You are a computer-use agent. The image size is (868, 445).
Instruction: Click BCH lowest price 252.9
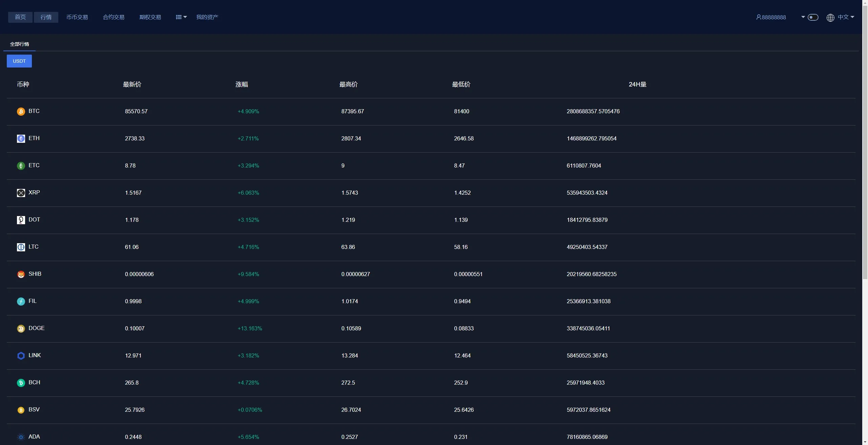(x=461, y=383)
